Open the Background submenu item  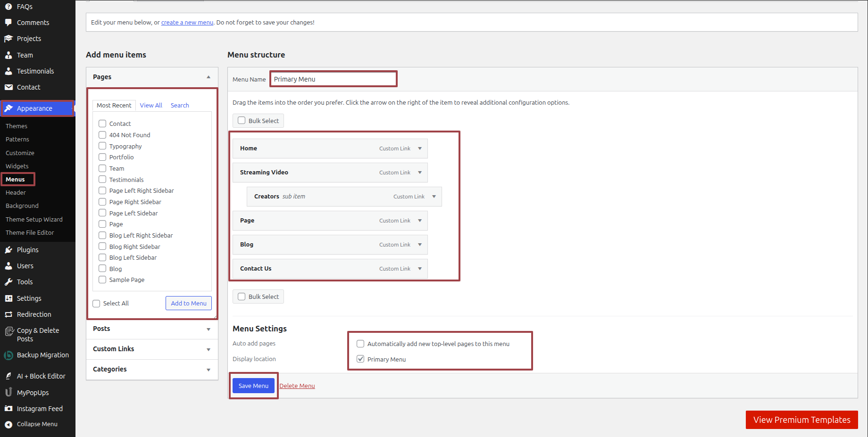pos(22,206)
